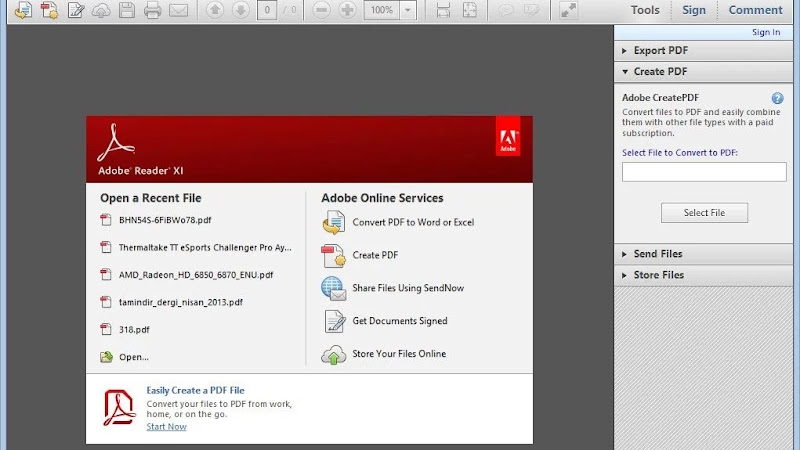
Task: Click the Store Your Files Online icon
Action: pos(333,354)
